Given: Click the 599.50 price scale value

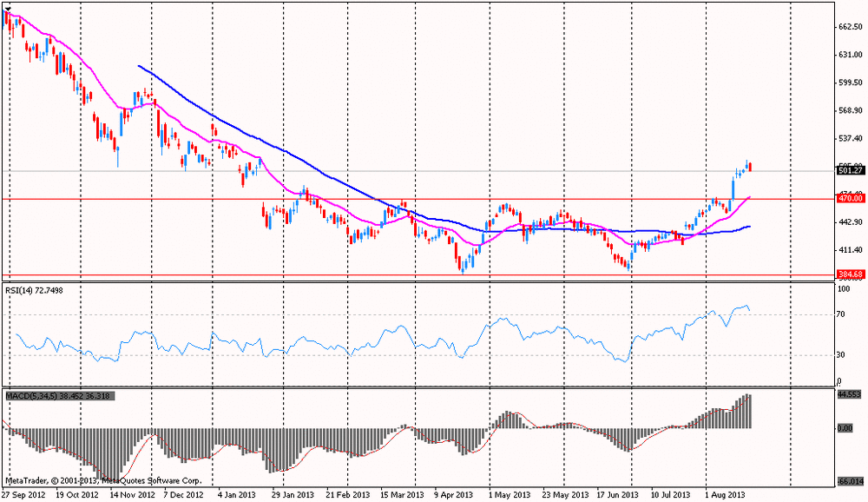Looking at the screenshot, I should 851,82.
